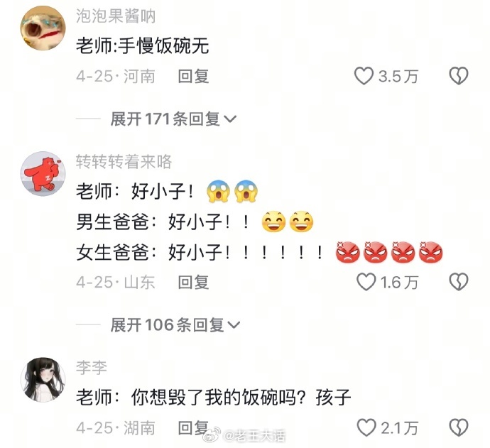The image size is (490, 448).
Task: Reply to 李李's comment
Action: click(x=193, y=427)
